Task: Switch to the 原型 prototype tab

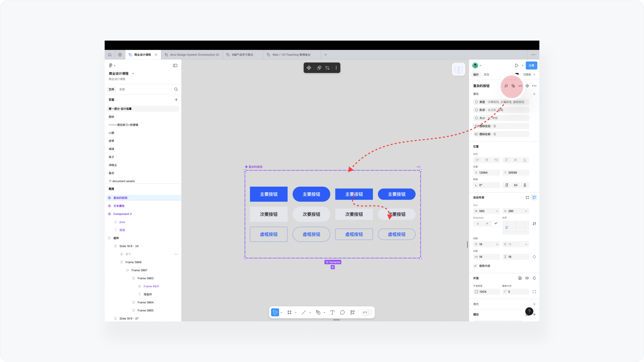Action: 486,75
